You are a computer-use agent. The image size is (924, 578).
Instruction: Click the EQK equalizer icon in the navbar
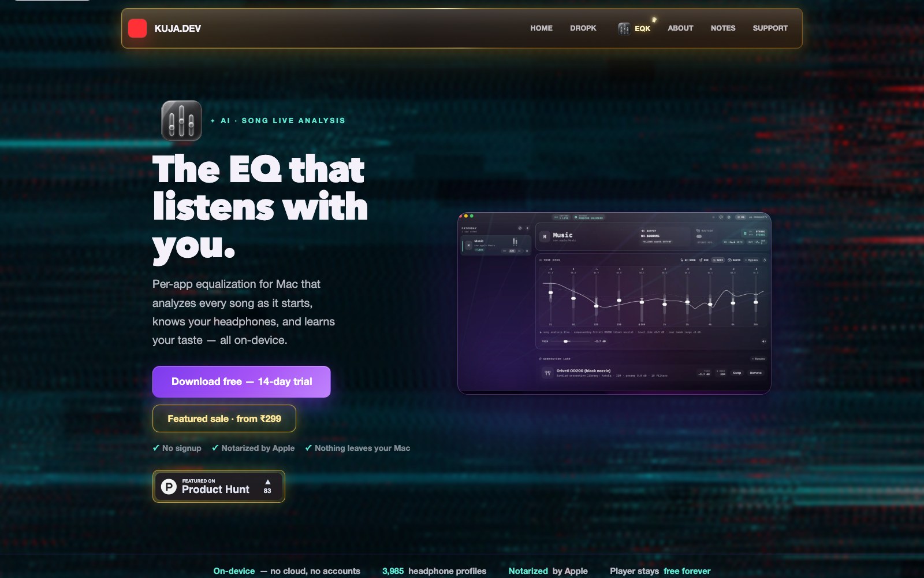(x=624, y=28)
